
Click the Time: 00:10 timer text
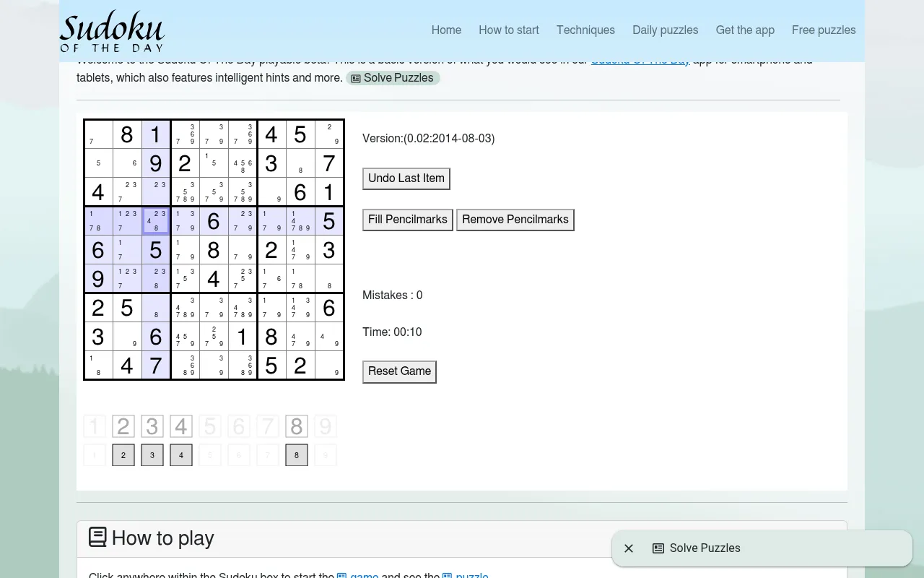(392, 332)
